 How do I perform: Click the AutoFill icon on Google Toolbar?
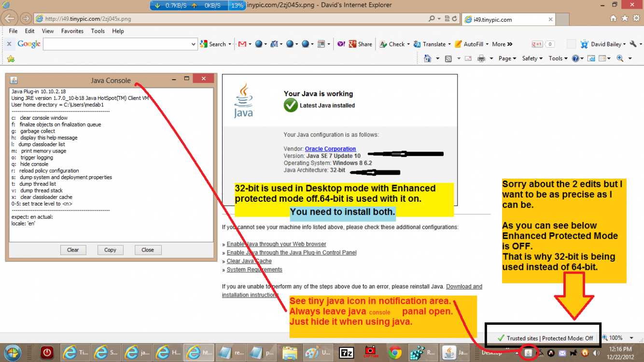458,44
